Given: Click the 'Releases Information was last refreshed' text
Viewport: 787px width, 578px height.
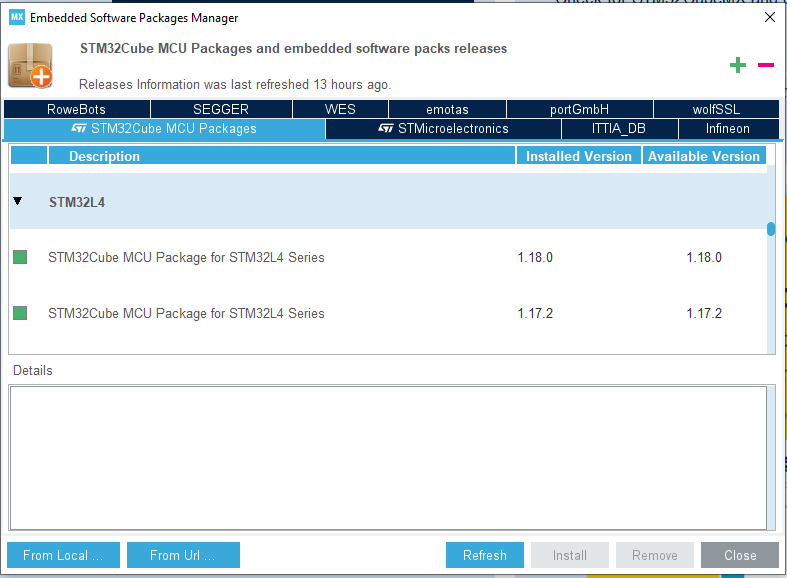Looking at the screenshot, I should [235, 84].
